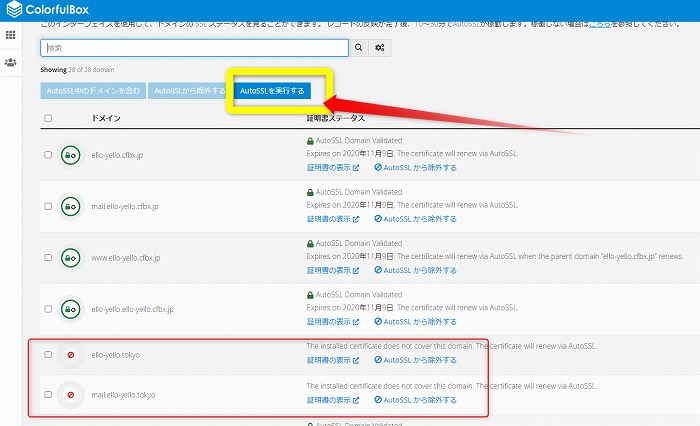Image resolution: width=700 pixels, height=426 pixels.
Task: Toggle the select-all checkbox in table header
Action: click(x=48, y=118)
